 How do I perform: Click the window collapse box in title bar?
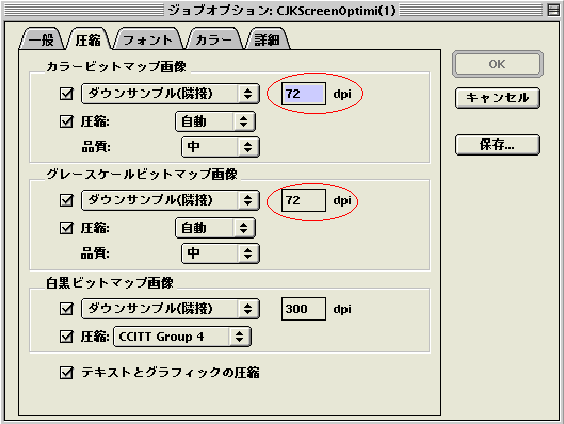554,10
